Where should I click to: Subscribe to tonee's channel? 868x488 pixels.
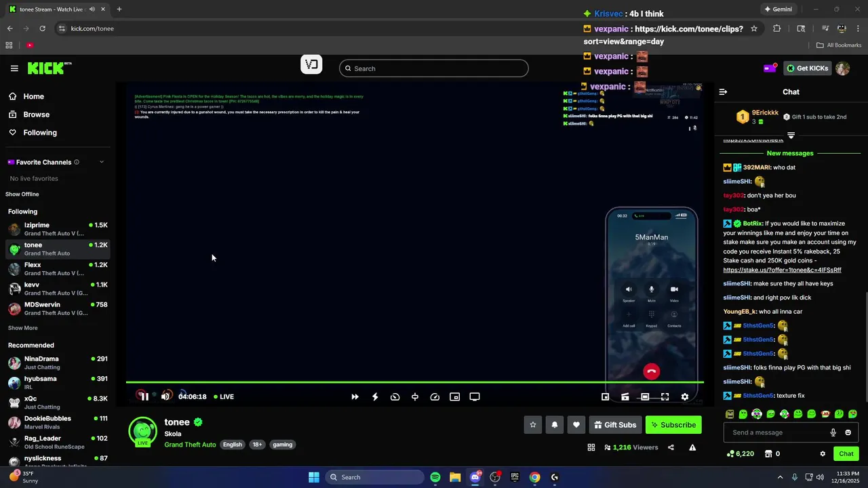(x=673, y=425)
